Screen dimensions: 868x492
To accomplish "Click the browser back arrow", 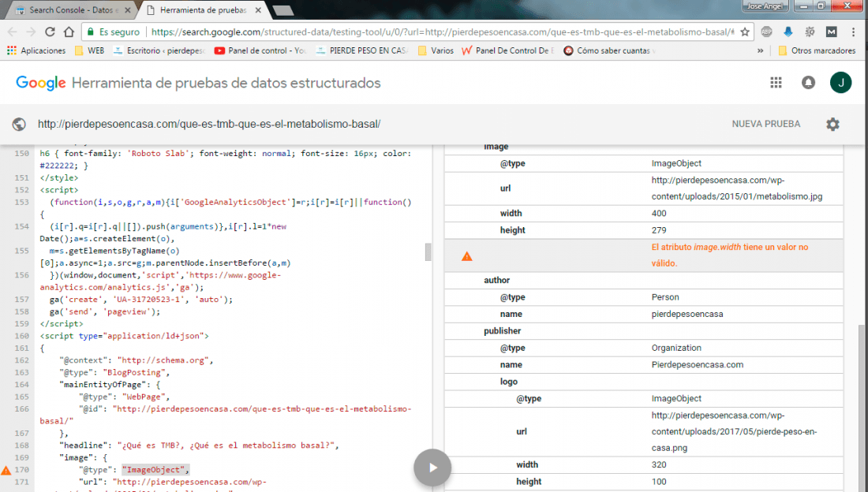I will 12,32.
